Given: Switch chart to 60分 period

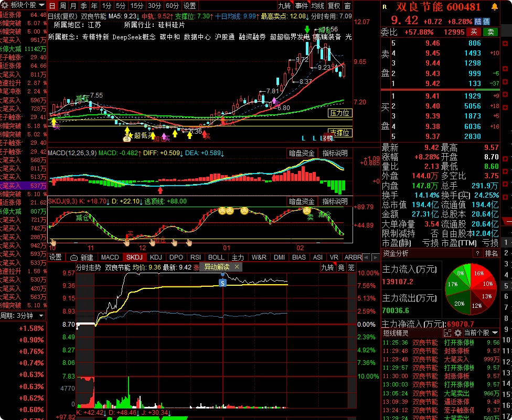Looking at the screenshot, I should [x=173, y=6].
